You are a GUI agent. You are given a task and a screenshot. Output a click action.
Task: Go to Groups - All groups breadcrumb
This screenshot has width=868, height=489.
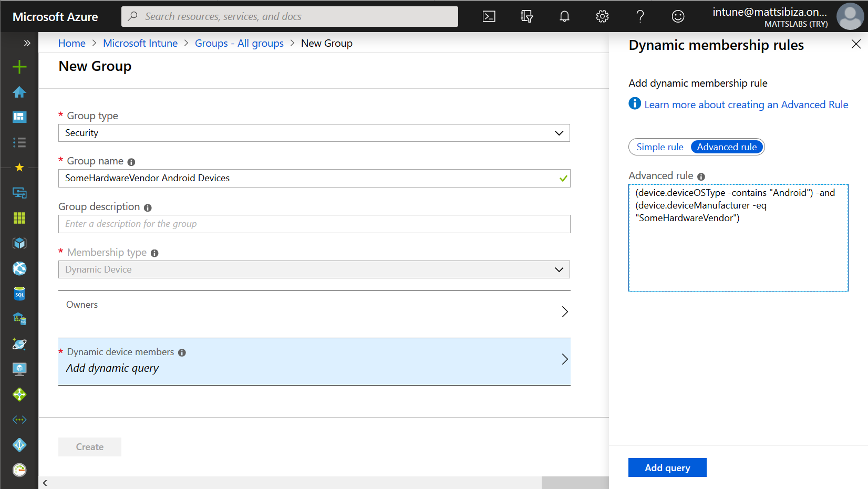239,43
